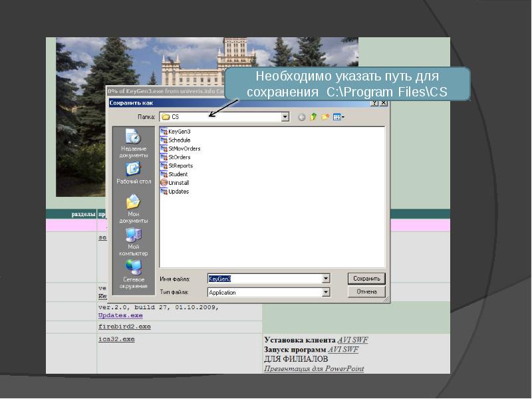Select the StMovOrders file in list
532x399 pixels.
tap(184, 149)
